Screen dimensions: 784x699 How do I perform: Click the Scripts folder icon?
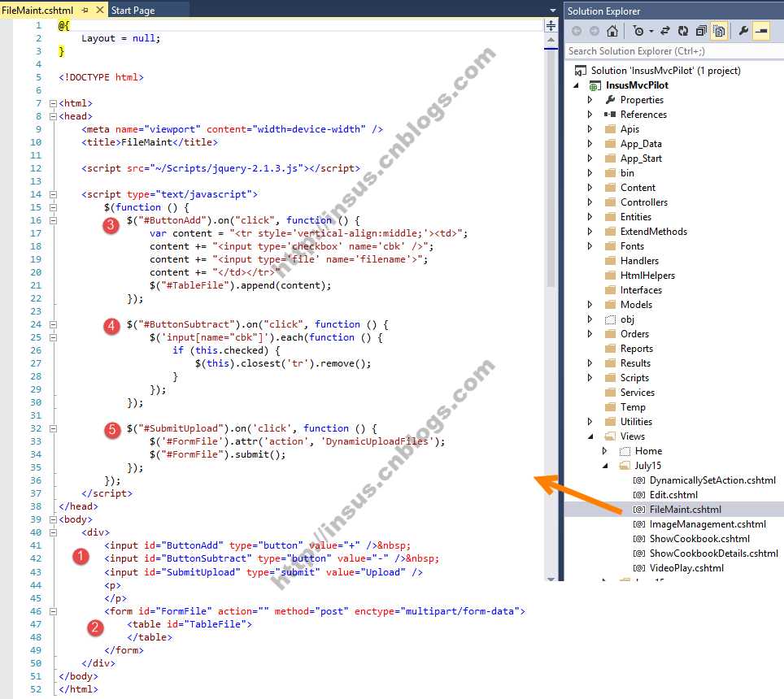click(x=610, y=378)
